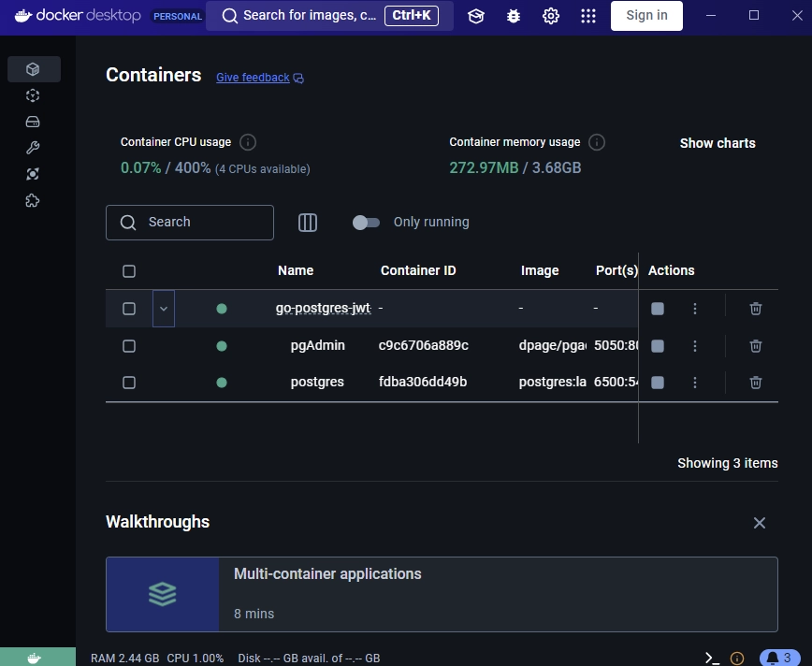Open the notifications bell showing 3
The height and width of the screenshot is (666, 812).
pos(777,658)
